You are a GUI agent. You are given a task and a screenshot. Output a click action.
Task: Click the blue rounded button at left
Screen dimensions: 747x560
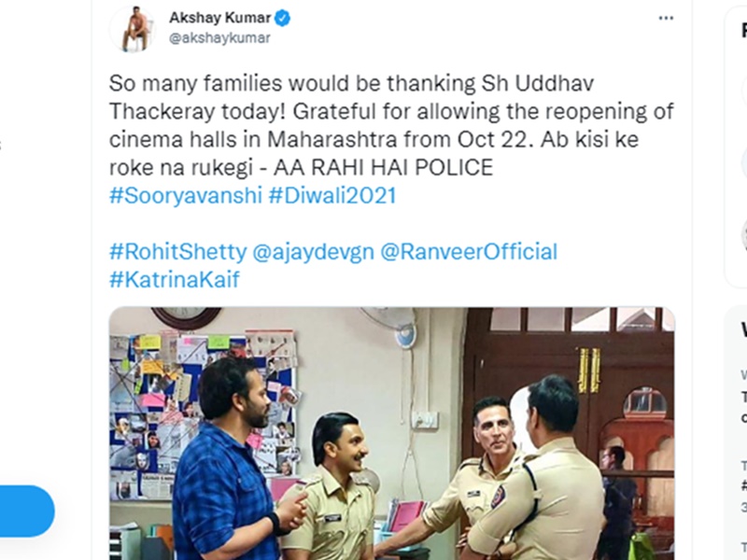[x=27, y=511]
